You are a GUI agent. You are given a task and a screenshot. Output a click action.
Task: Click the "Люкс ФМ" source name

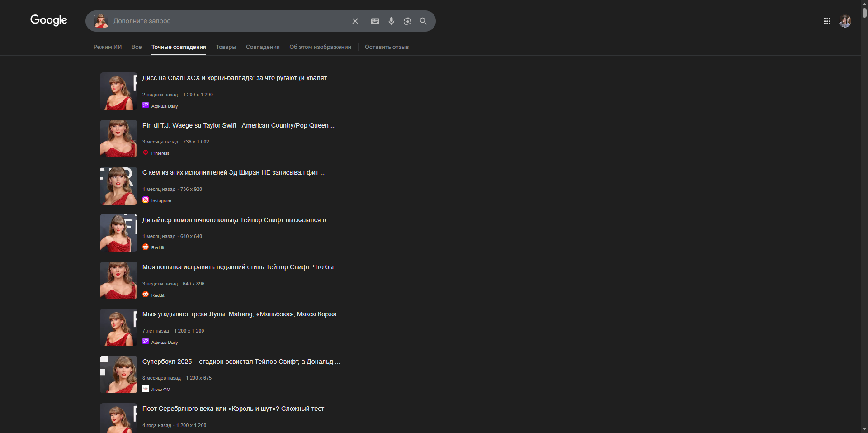click(161, 390)
